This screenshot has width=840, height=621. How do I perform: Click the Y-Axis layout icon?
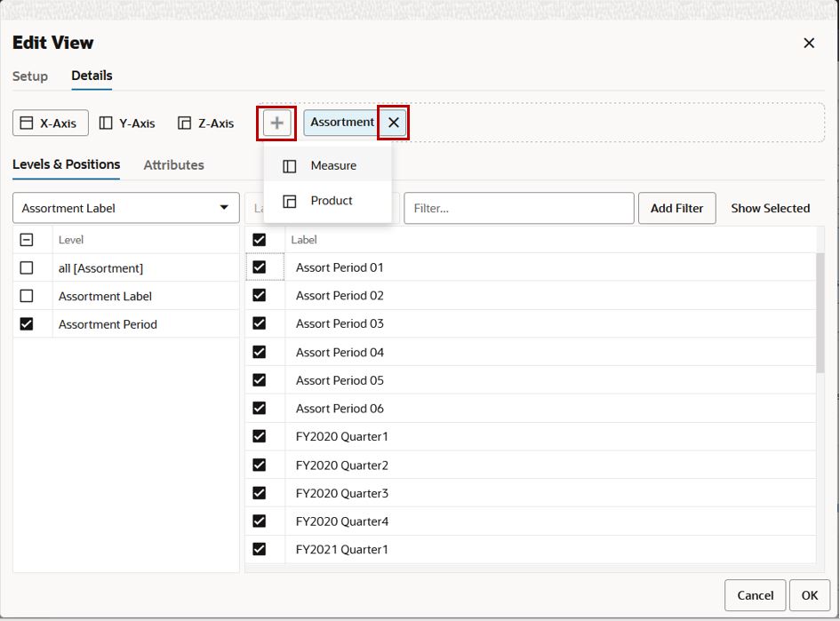point(106,123)
